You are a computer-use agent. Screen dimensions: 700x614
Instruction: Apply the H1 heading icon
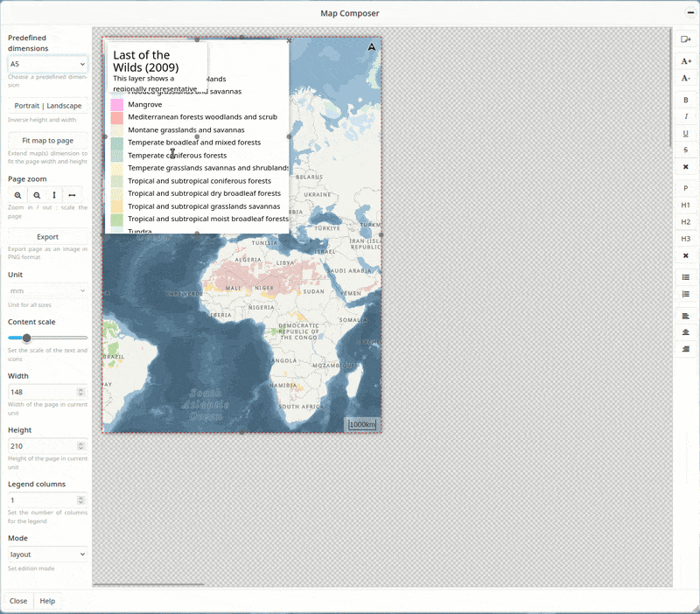pyautogui.click(x=688, y=205)
